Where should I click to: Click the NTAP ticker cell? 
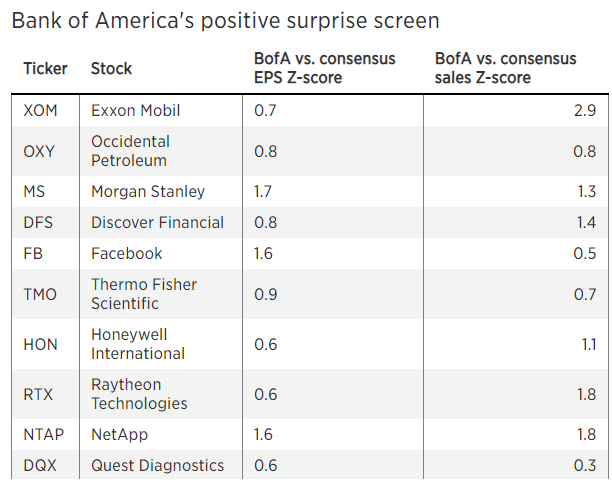(x=44, y=435)
